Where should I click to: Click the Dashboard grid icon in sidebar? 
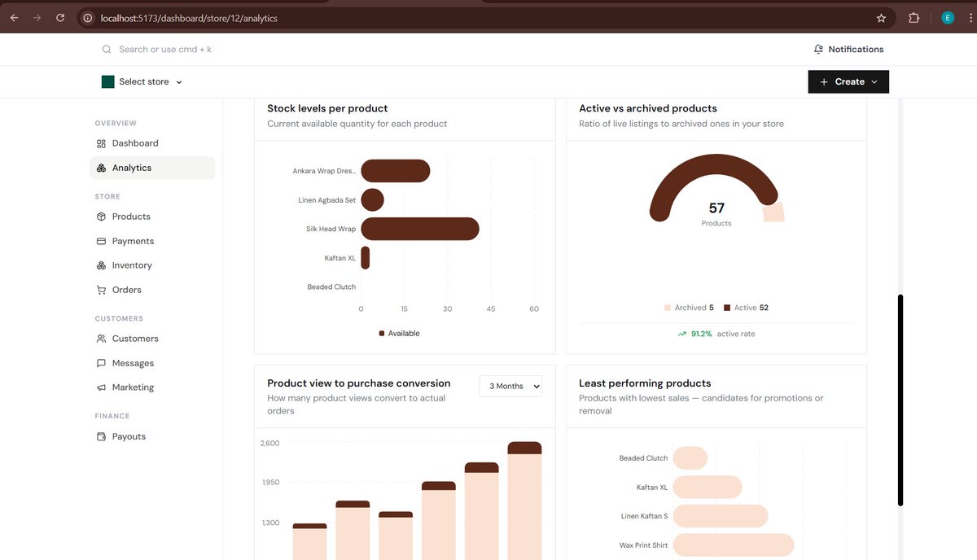pyautogui.click(x=101, y=143)
